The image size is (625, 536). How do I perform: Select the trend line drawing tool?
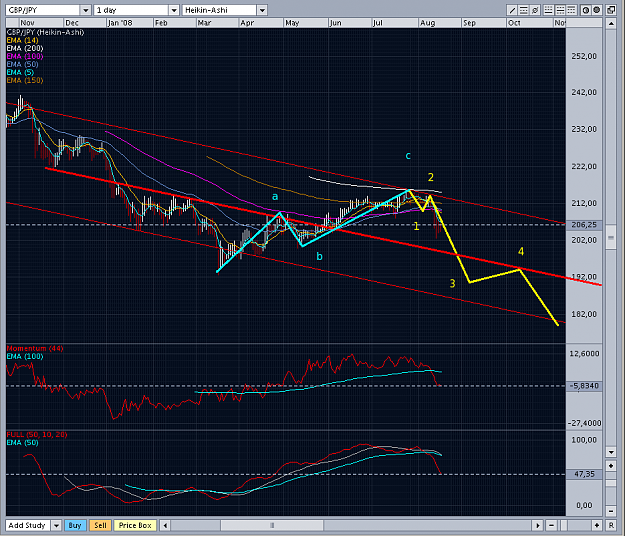[x=512, y=10]
